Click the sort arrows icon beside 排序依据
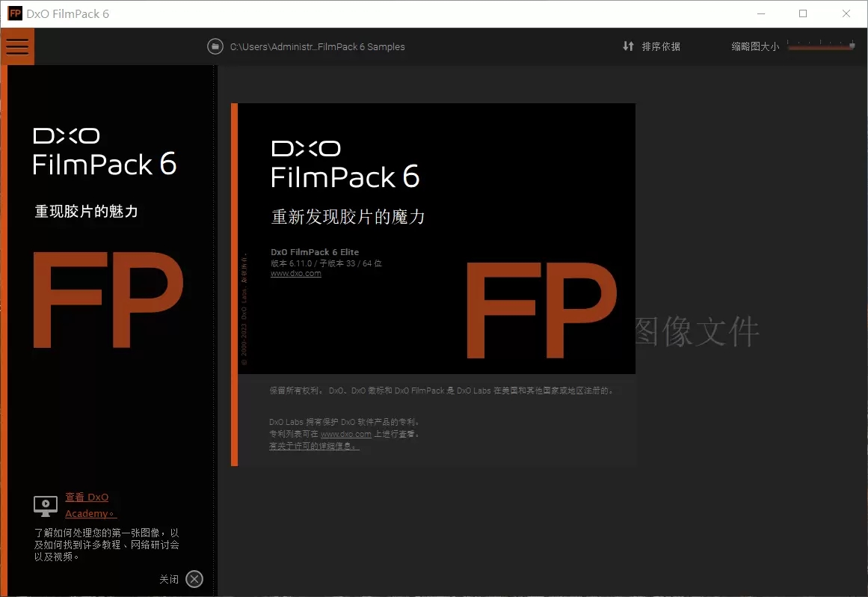The height and width of the screenshot is (597, 868). [x=628, y=46]
